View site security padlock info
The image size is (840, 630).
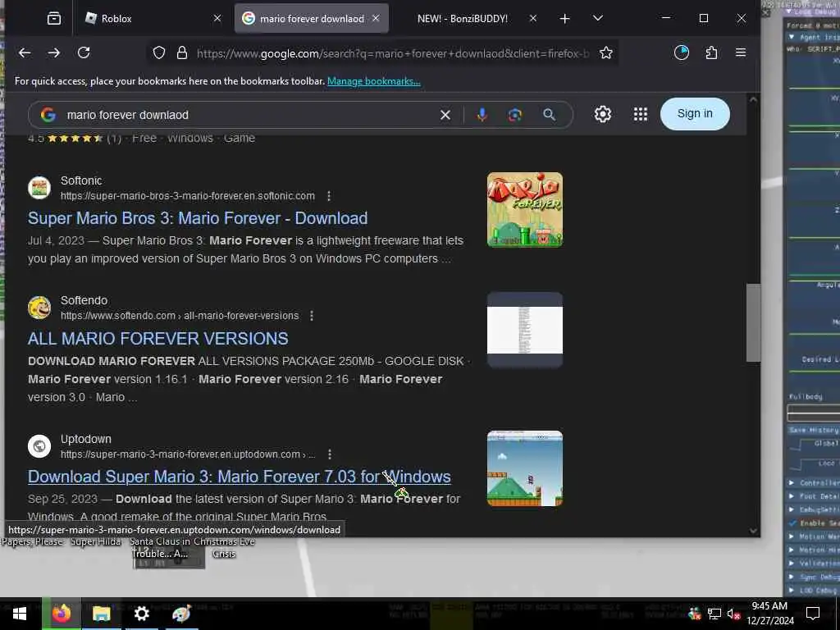coord(182,52)
